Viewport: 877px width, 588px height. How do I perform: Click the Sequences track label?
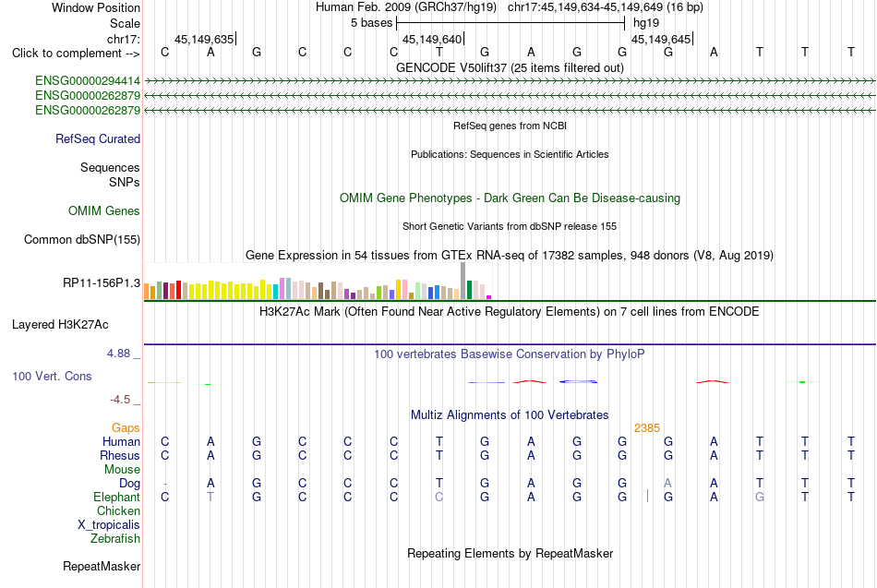point(110,167)
